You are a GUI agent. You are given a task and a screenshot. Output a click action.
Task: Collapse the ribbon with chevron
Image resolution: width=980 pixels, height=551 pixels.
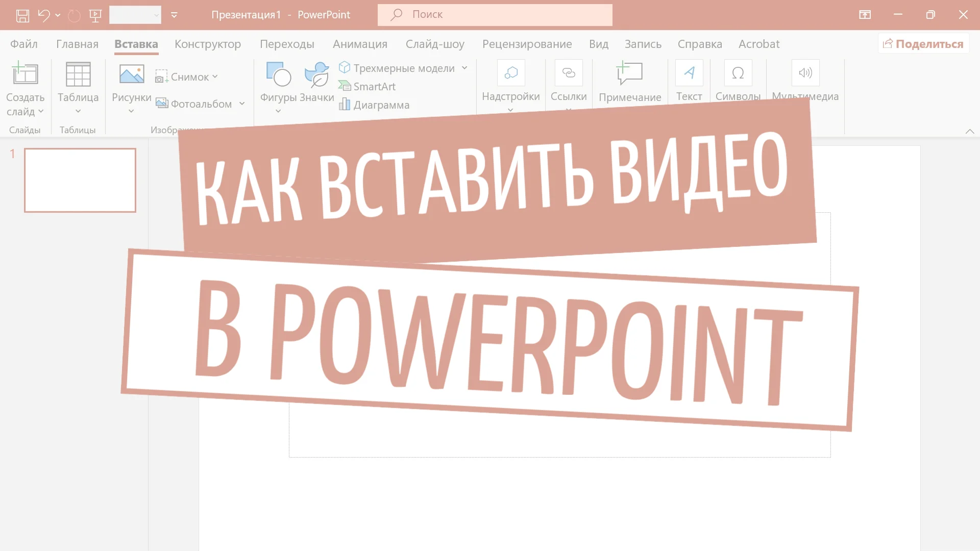[970, 132]
